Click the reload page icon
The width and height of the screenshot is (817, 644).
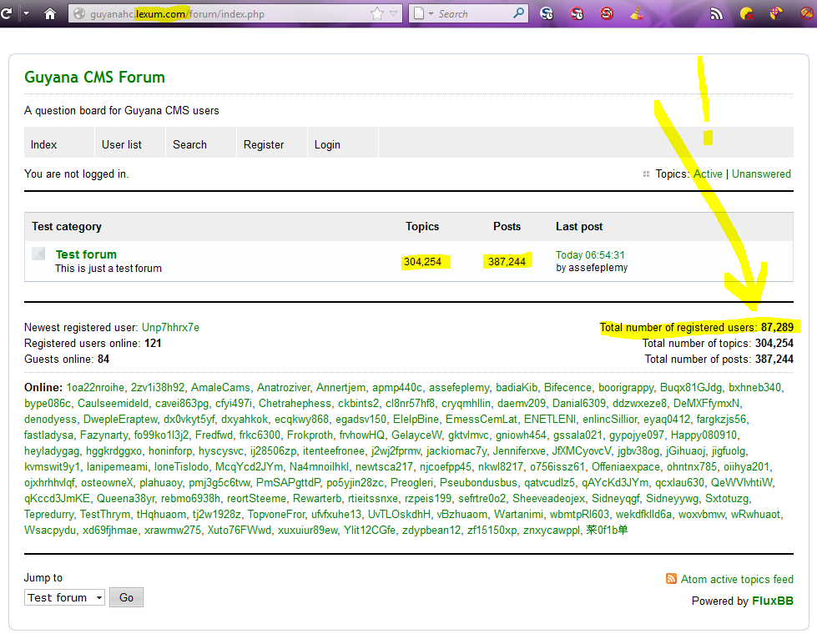[x=8, y=13]
